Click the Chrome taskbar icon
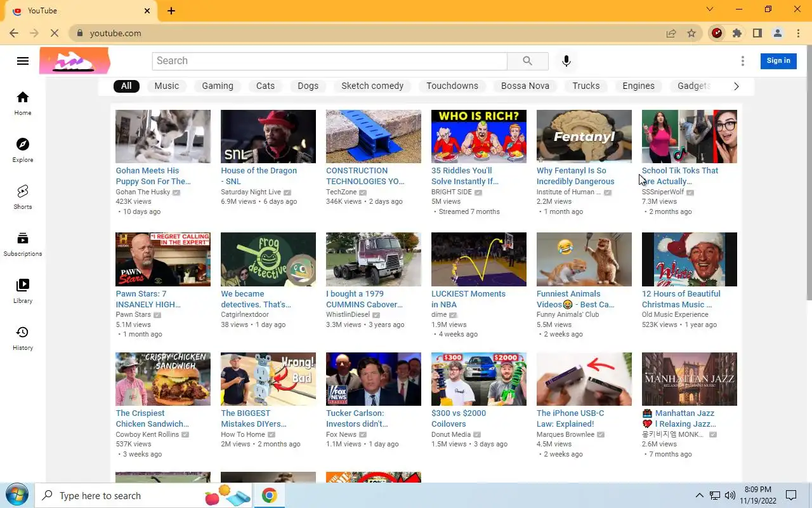The image size is (812, 508). (270, 495)
